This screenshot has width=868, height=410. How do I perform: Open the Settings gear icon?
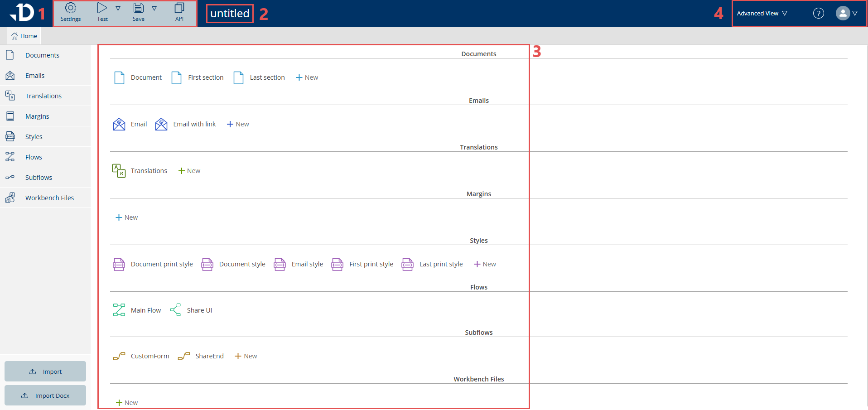pyautogui.click(x=71, y=8)
